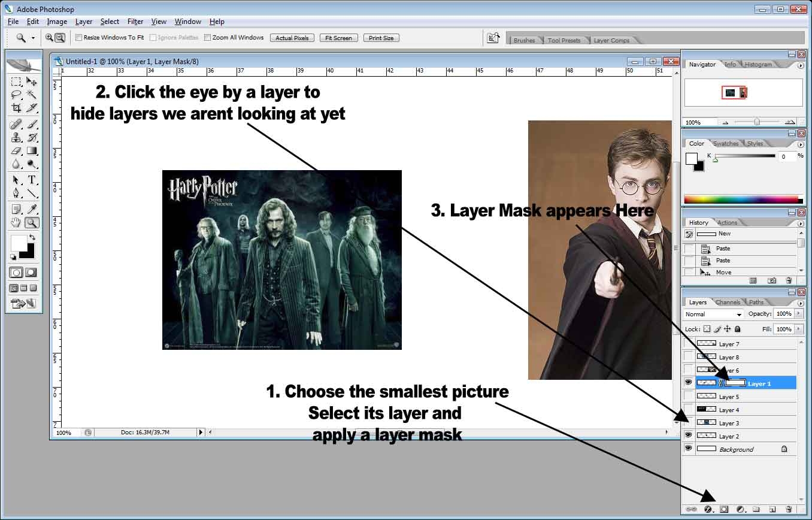Click the Actual Pixels button

pos(293,38)
